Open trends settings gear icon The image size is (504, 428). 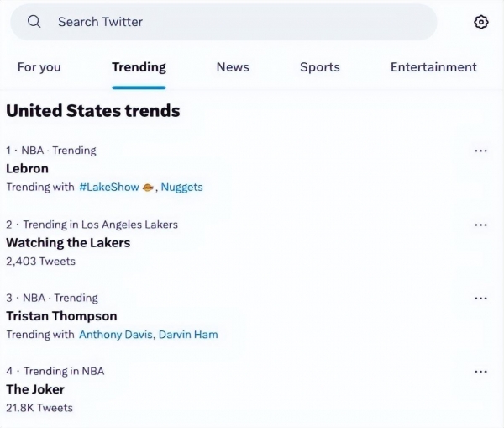coord(481,23)
